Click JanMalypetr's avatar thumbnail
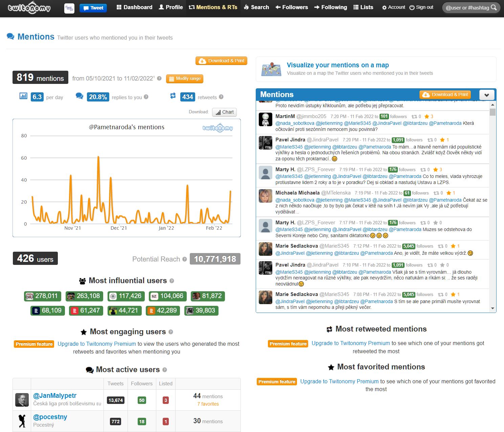Screen dimensions: 504x432 [22, 400]
